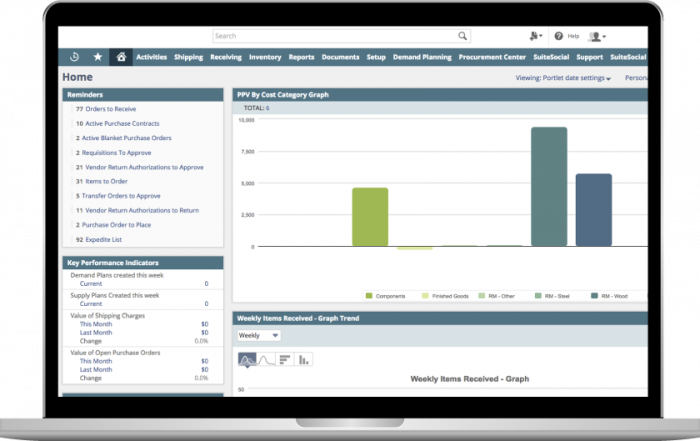Open the user profile icon menu
Image resolution: width=700 pixels, height=441 pixels.
(x=597, y=37)
